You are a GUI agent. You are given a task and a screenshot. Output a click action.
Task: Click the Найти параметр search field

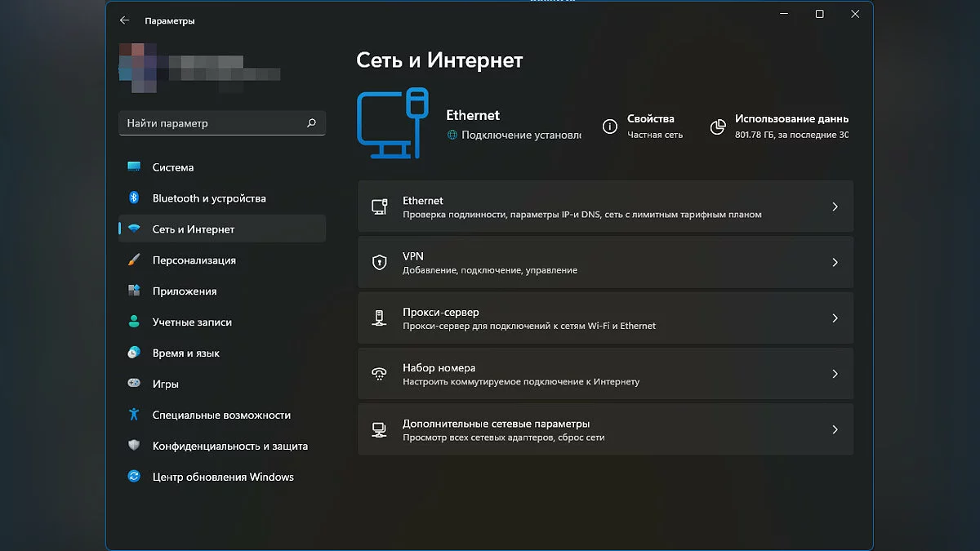coord(222,123)
